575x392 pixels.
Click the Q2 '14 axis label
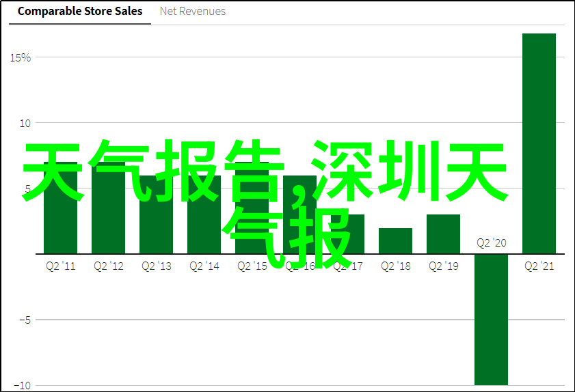(204, 266)
